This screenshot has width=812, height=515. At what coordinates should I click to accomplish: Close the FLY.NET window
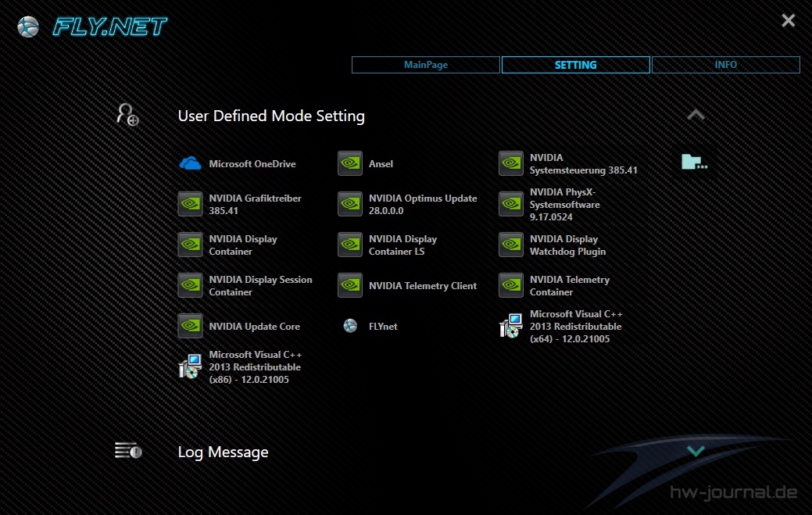788,20
